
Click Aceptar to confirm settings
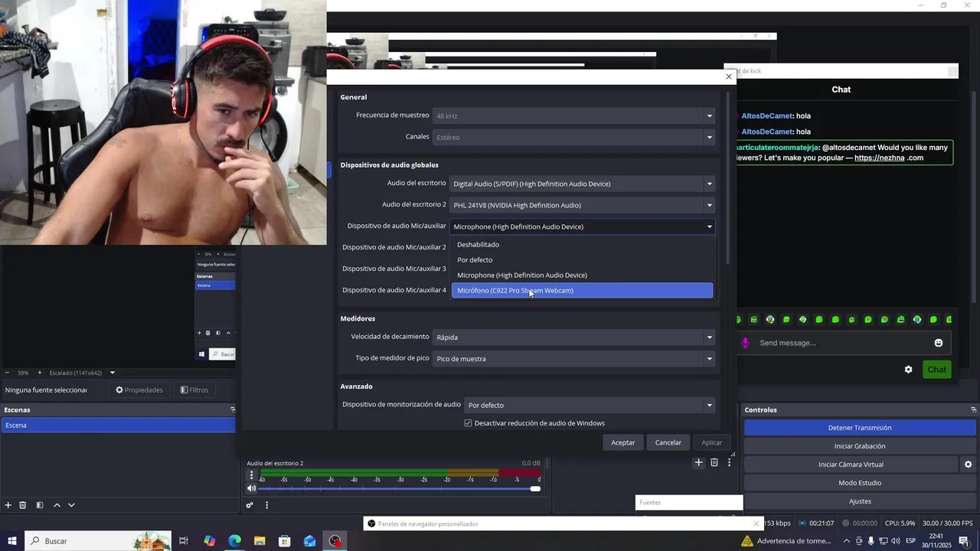point(622,442)
